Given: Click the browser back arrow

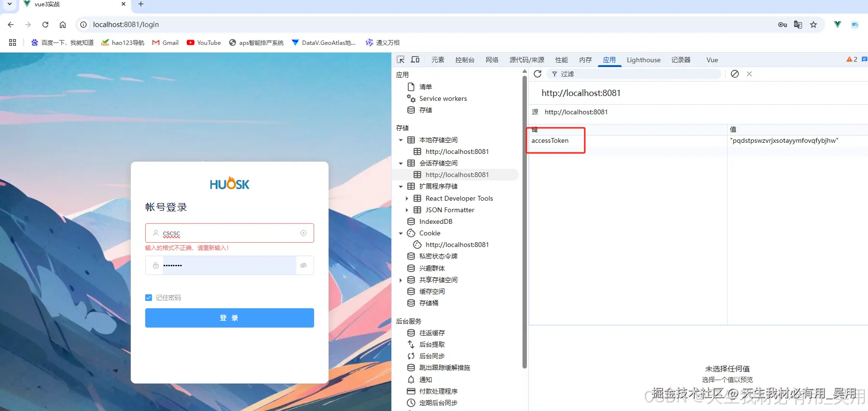Looking at the screenshot, I should pyautogui.click(x=11, y=25).
